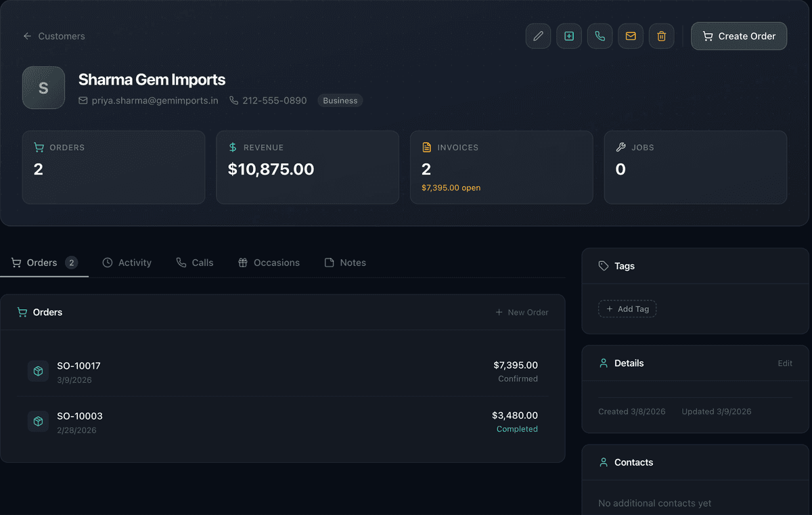The height and width of the screenshot is (515, 812).
Task: Click the Completed status of SO-10003
Action: (x=517, y=429)
